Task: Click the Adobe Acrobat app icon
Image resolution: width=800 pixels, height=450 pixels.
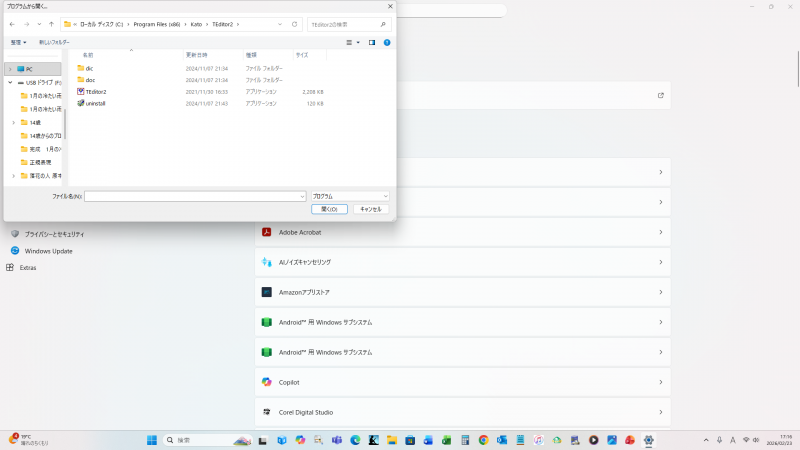Action: pos(267,232)
